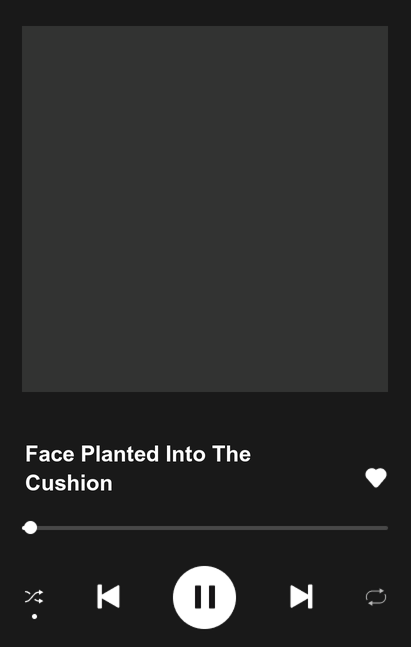The width and height of the screenshot is (411, 647).
Task: Click the white circular pause button
Action: click(205, 597)
